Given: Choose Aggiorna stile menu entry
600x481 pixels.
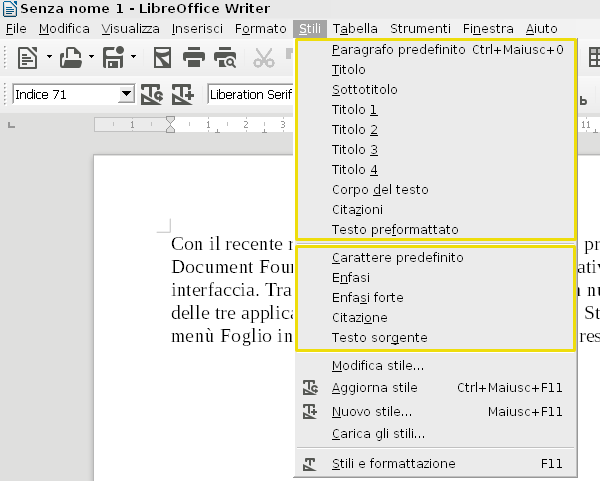Looking at the screenshot, I should point(435,388).
